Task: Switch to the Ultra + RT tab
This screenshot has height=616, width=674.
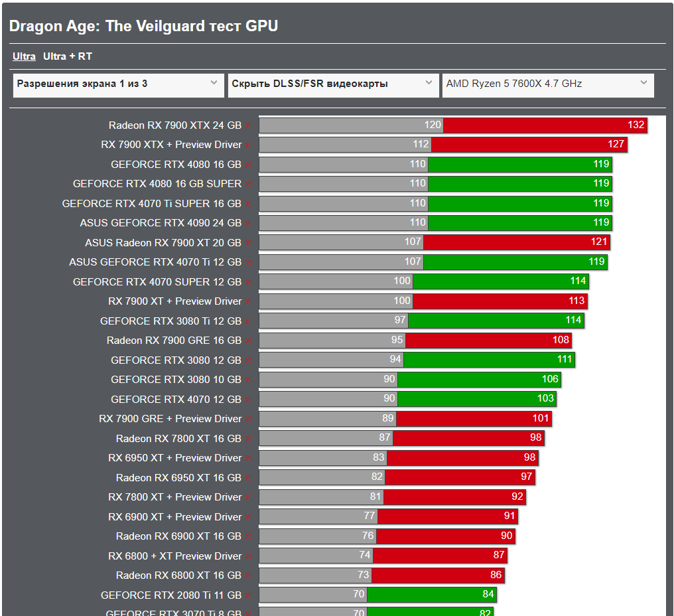Action: (68, 56)
